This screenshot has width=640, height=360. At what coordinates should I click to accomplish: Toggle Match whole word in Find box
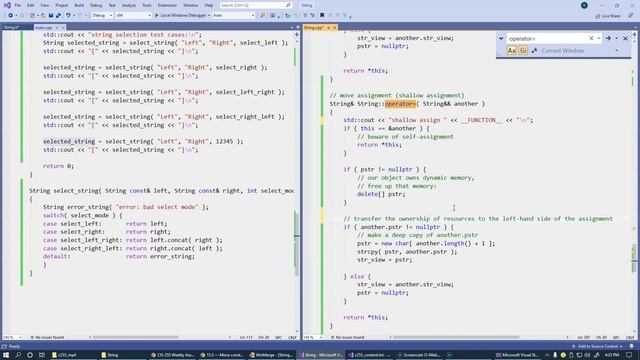(x=523, y=51)
